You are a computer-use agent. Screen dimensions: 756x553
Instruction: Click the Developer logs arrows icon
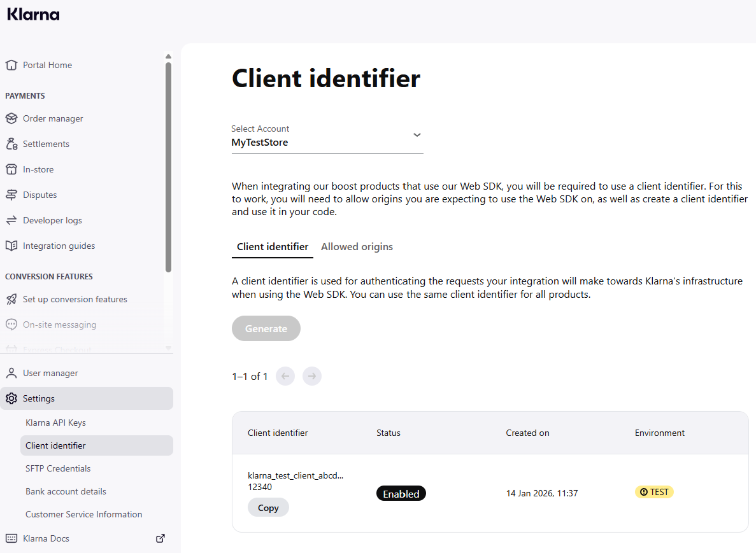[x=11, y=221]
